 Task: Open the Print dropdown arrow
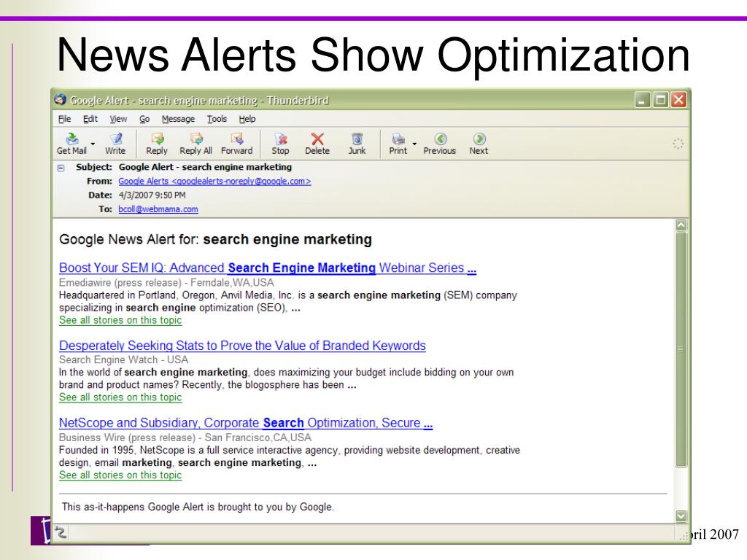pyautogui.click(x=414, y=144)
